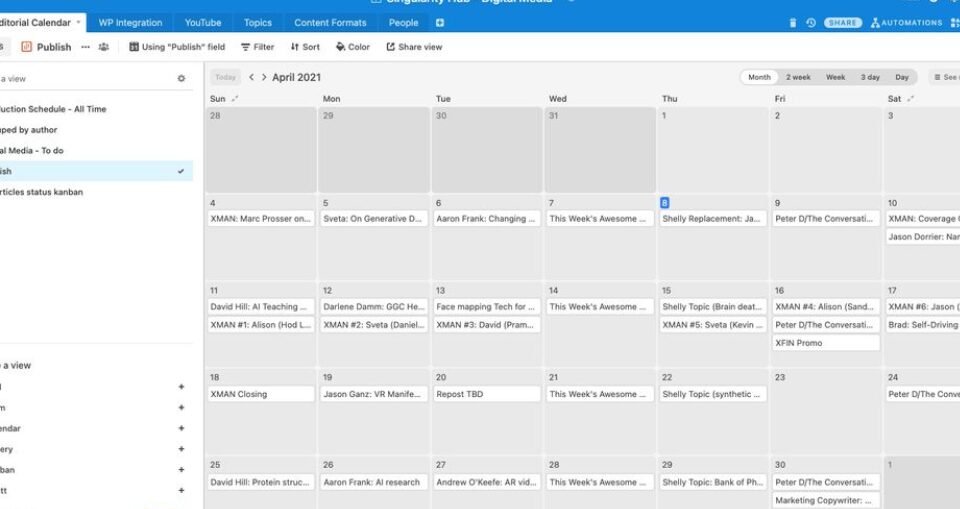Open Aaron Frank: Changing event on April 6

[x=487, y=219]
